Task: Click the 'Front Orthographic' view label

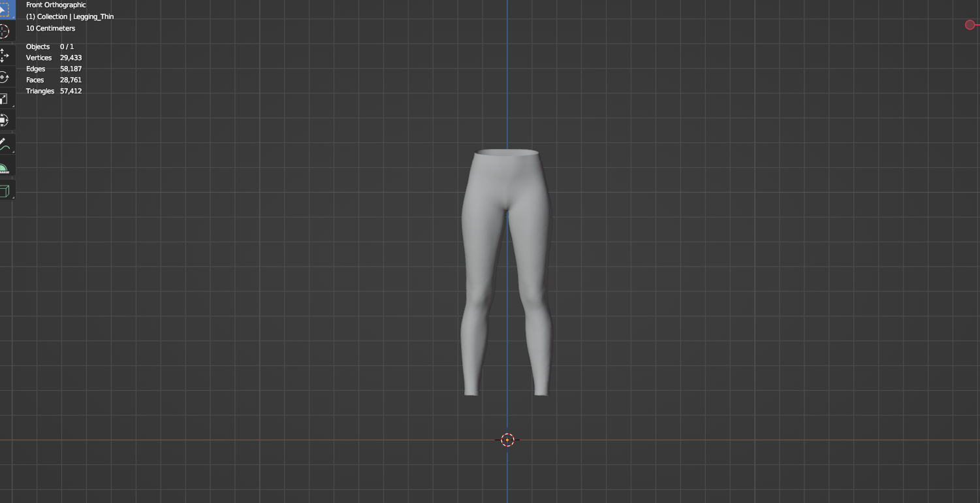Action: (56, 5)
